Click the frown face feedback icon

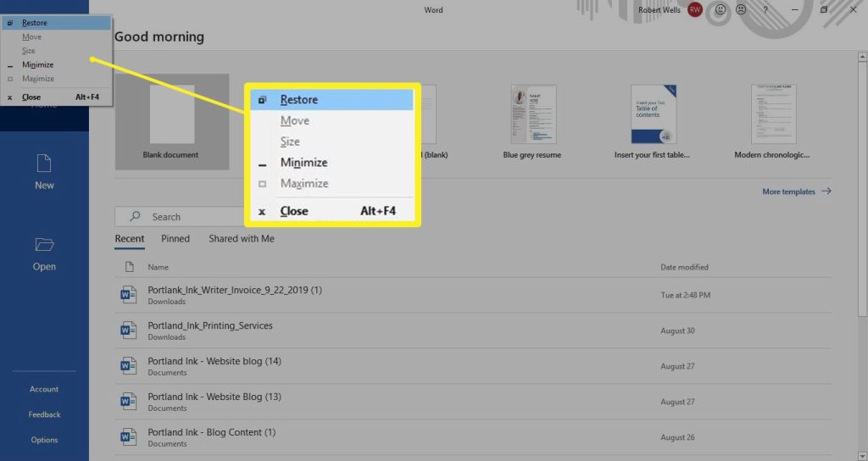point(741,10)
